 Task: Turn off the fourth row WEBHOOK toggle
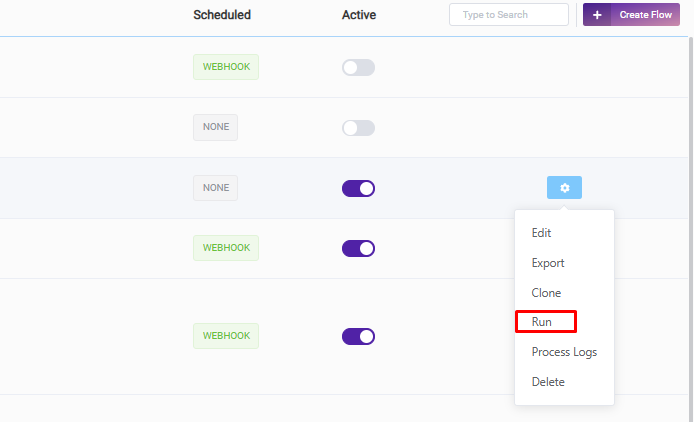click(x=359, y=248)
